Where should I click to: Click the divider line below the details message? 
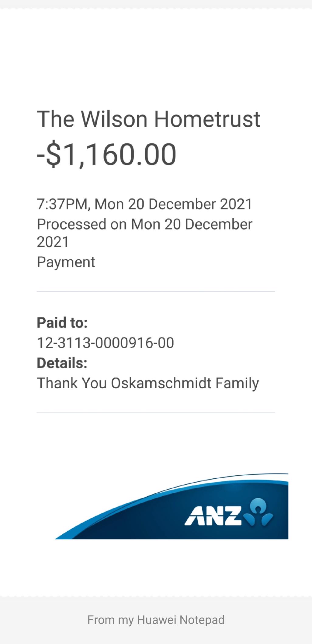coord(156,413)
